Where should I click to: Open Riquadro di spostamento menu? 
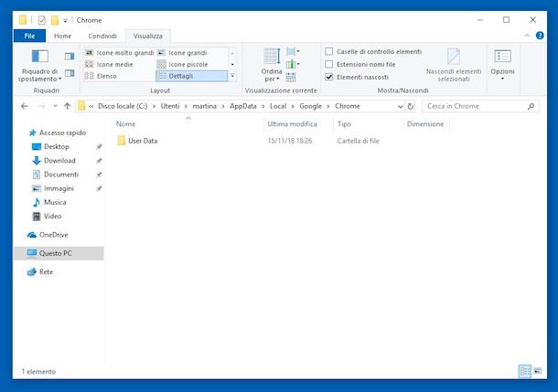click(39, 66)
